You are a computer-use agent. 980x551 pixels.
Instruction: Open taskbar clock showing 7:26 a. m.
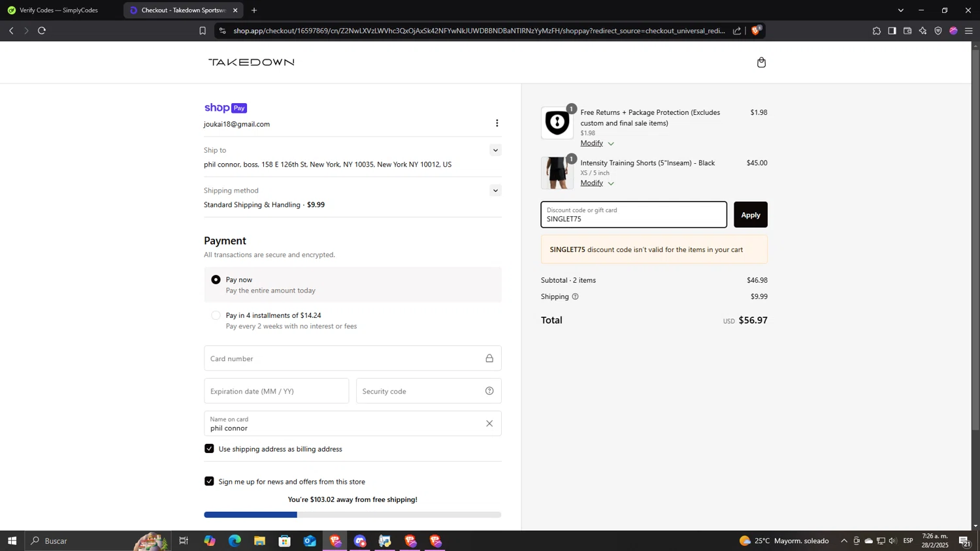point(934,541)
